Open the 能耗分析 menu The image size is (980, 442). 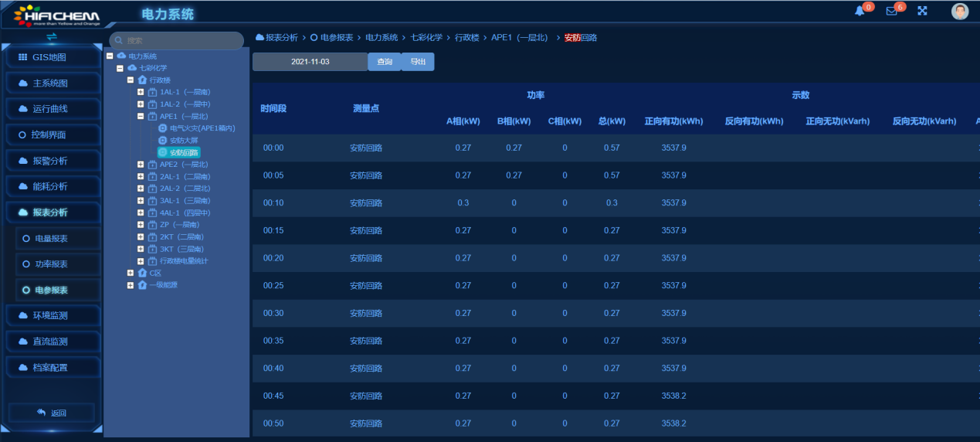(x=53, y=186)
